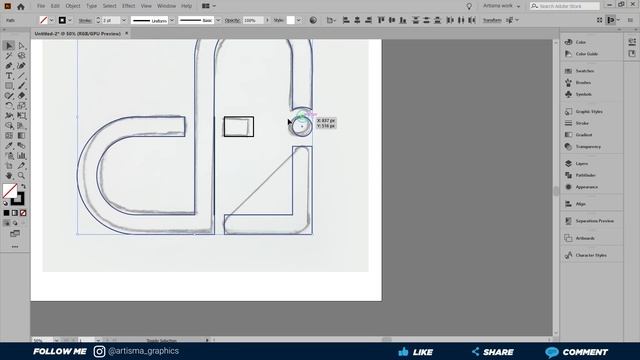
Task: Select the Paintbrush tool
Action: click(x=21, y=86)
